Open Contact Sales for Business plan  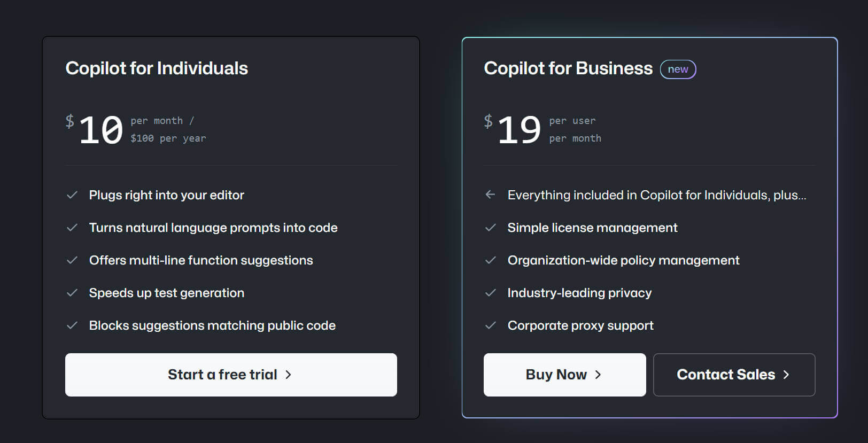click(734, 375)
